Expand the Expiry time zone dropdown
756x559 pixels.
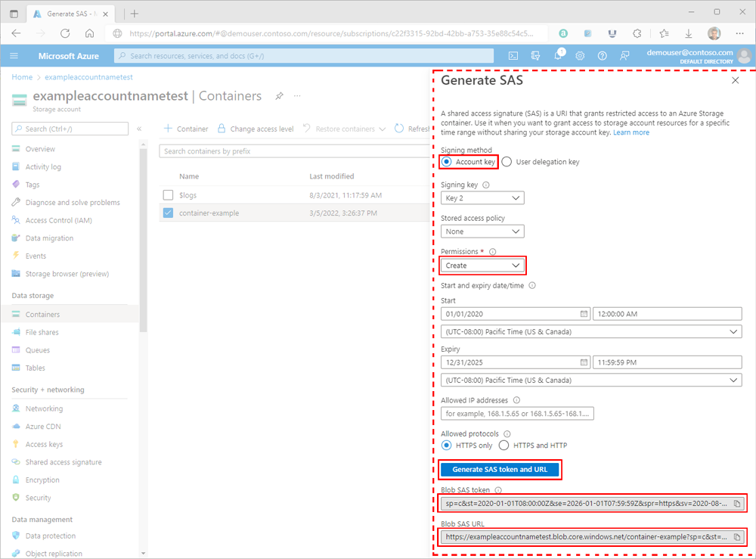(591, 380)
